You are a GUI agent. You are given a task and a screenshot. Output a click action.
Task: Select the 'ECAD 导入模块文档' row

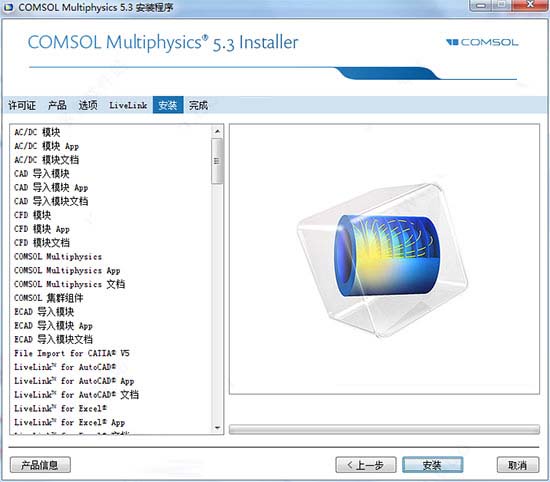click(x=111, y=340)
